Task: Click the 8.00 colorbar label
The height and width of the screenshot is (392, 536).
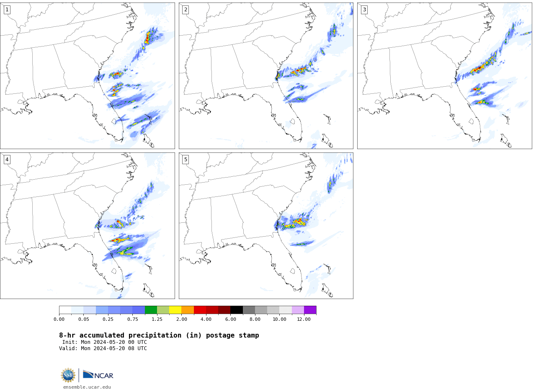Action: (255, 320)
